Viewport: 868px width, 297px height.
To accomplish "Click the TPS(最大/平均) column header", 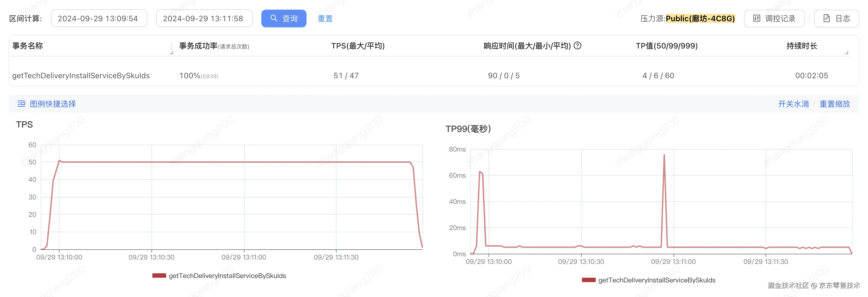I will point(357,46).
